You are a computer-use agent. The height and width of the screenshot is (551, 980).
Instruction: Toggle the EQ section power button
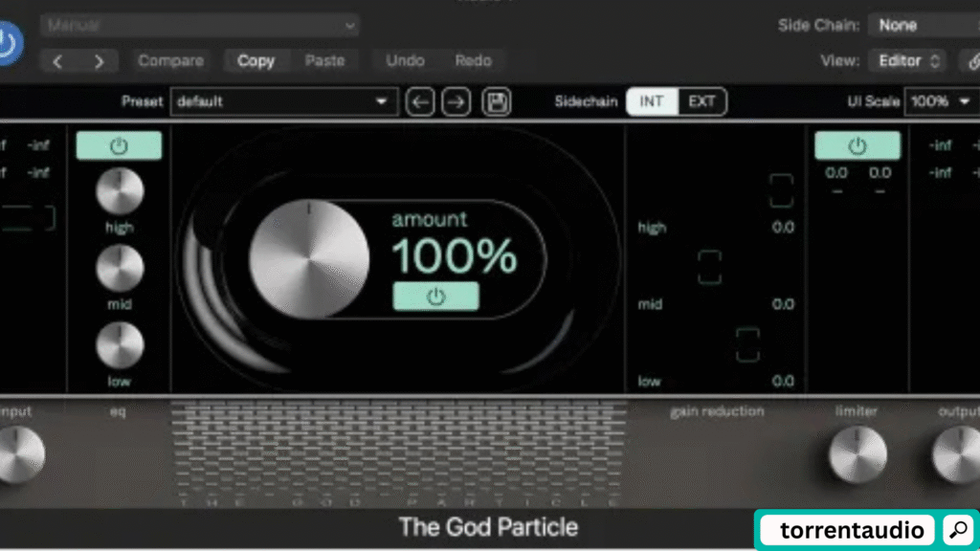[x=119, y=146]
